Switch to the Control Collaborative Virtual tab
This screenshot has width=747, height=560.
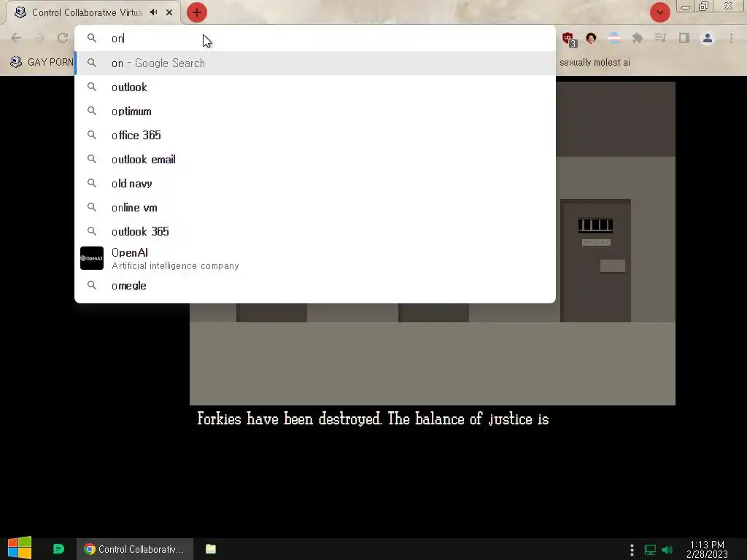[x=87, y=12]
